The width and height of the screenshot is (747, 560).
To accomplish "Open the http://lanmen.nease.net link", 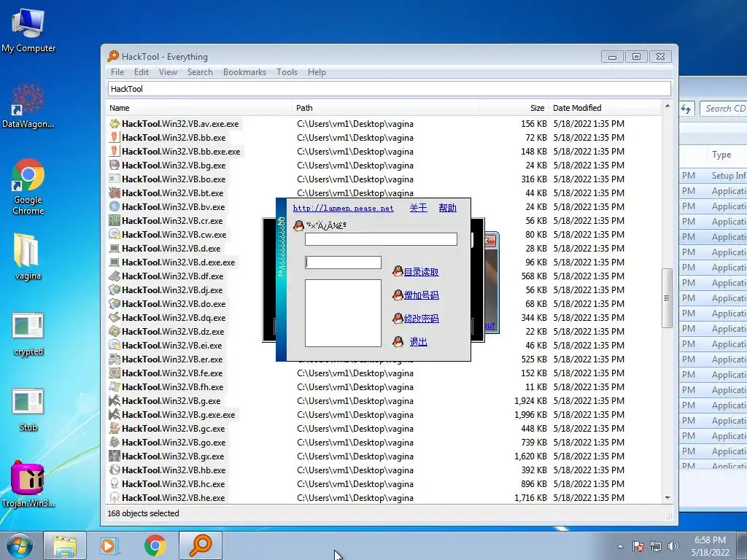I will coord(343,208).
